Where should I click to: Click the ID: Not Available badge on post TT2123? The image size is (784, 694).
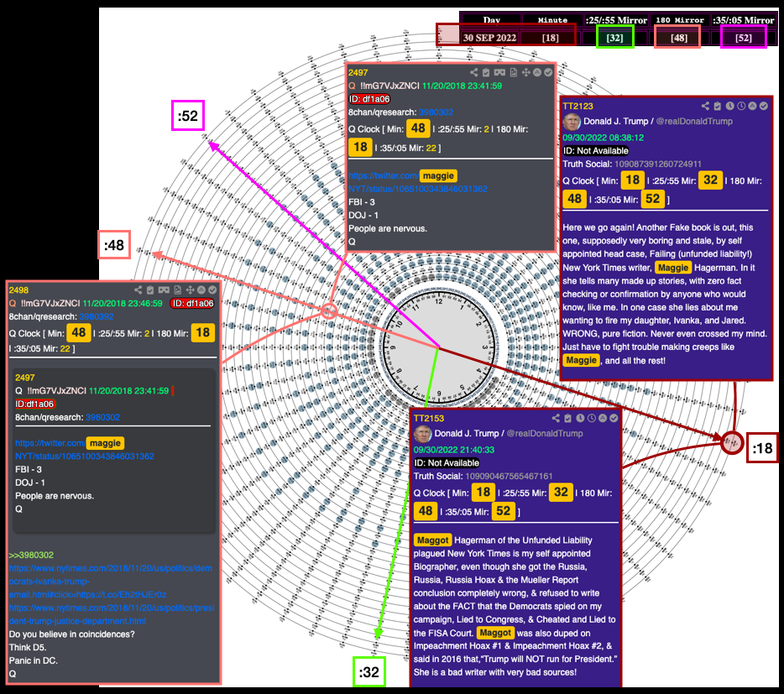point(595,150)
